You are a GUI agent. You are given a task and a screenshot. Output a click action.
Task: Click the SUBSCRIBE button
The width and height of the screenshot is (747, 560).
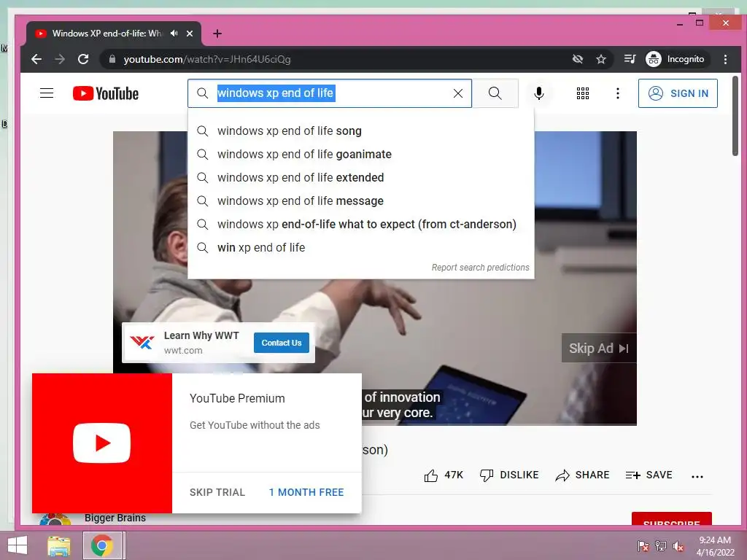(672, 519)
